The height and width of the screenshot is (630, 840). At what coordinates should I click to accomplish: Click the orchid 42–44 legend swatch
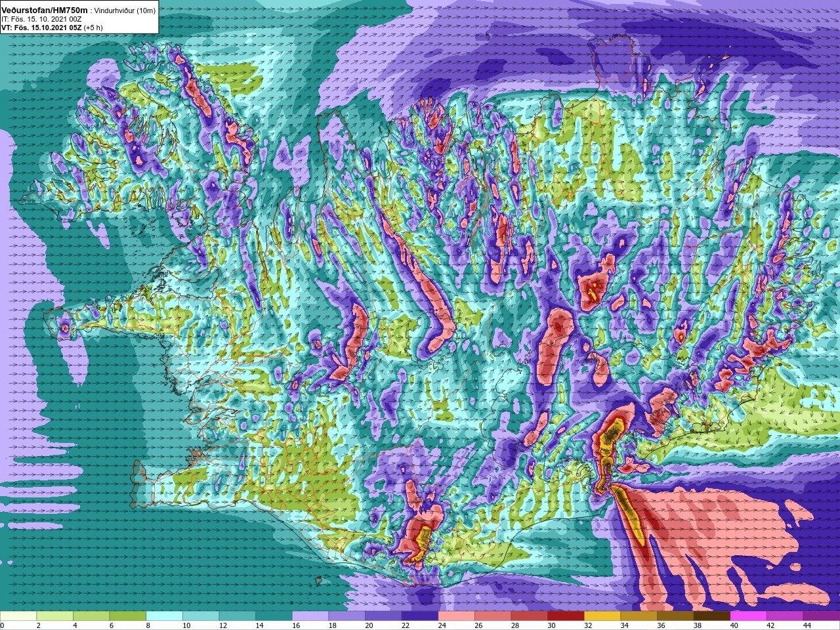[x=786, y=616]
